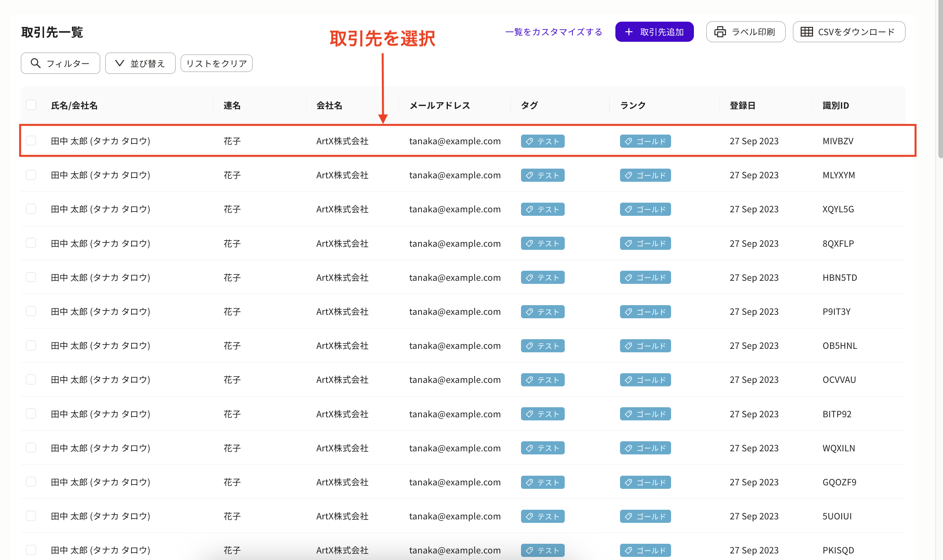Viewport: 943px width, 560px height.
Task: Select the テスト tag chip in the MIVBZV row
Action: [542, 141]
